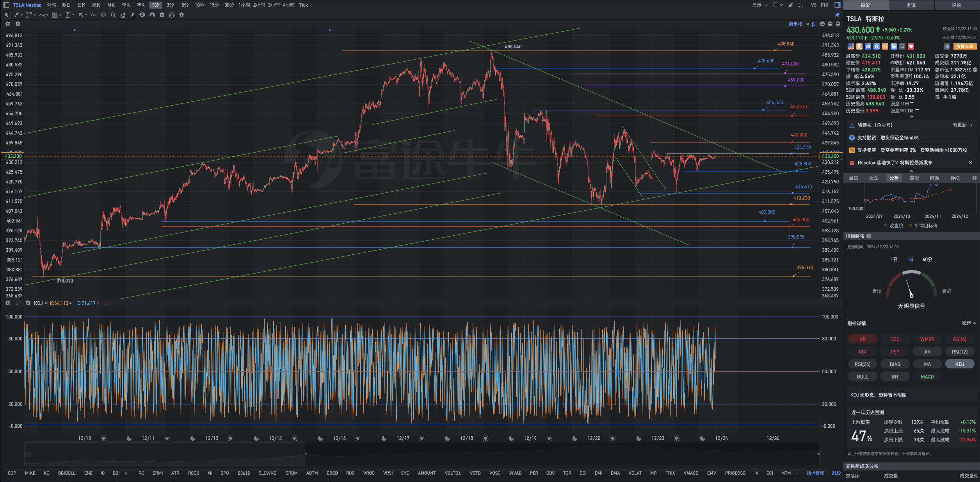Zoom out the chart with minus icon
980x482 pixels.
coord(830,24)
